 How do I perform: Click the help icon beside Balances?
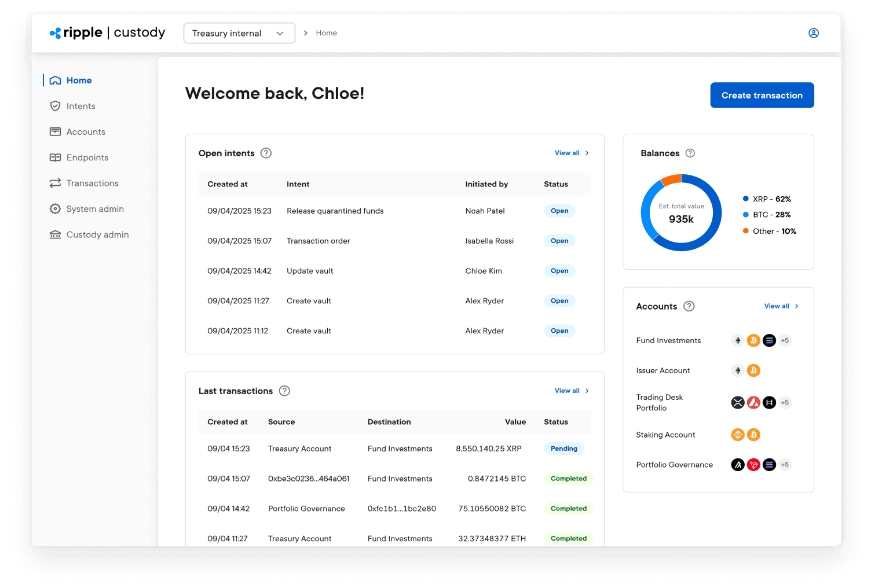[x=690, y=153]
